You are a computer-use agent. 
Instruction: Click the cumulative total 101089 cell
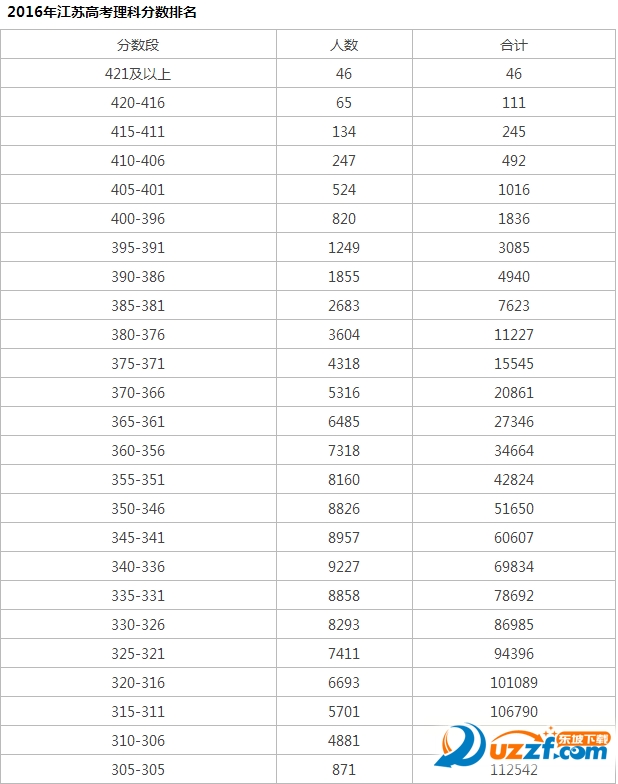pyautogui.click(x=513, y=683)
